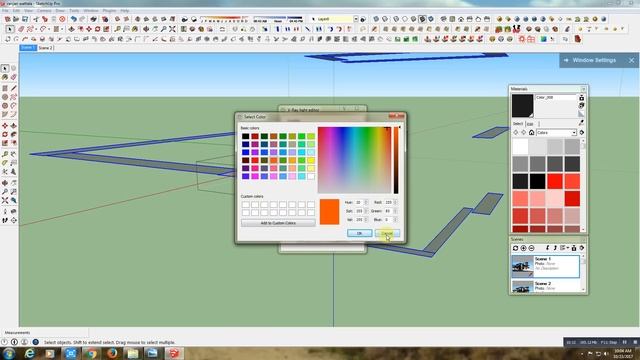Open the Camera menu
This screenshot has width=640, height=360.
tap(44, 11)
